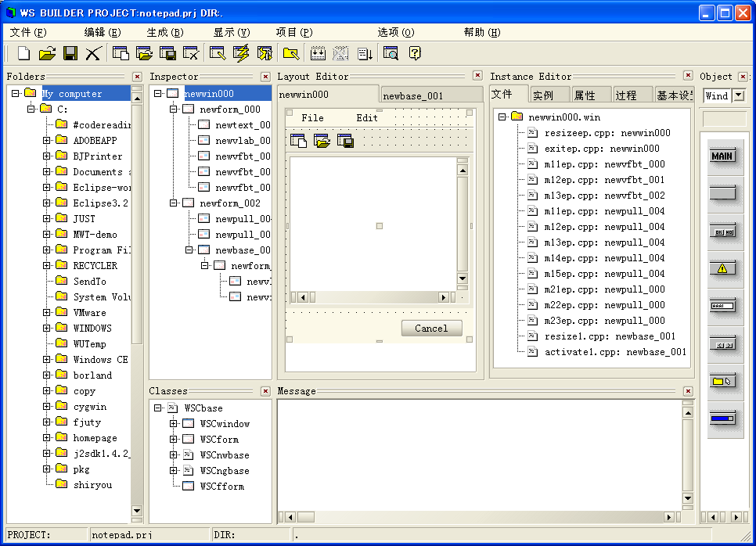This screenshot has height=546, width=756.
Task: Collapse the newform_000 node in Inspector
Action: 173,109
